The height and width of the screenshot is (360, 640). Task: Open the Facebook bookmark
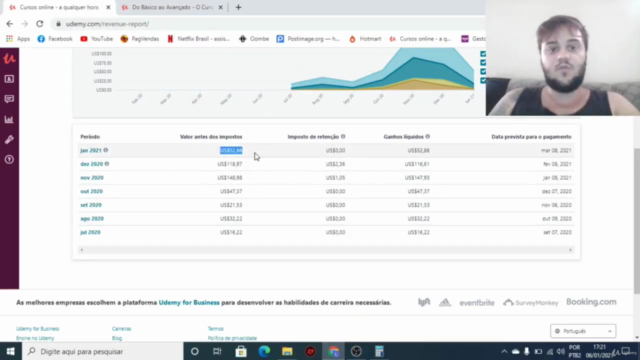point(55,39)
